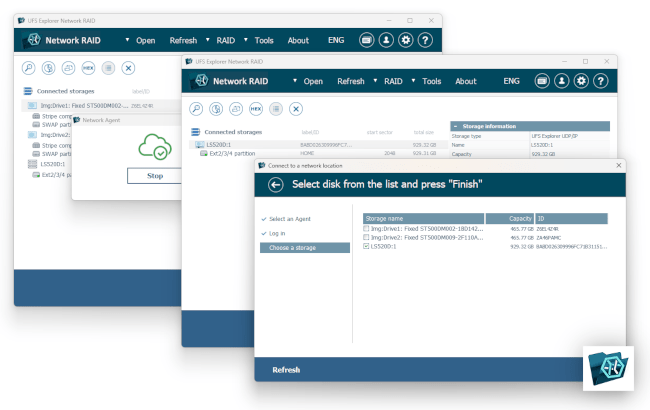Open the Open menu in the back window
This screenshot has width=650, height=410.
pos(146,41)
